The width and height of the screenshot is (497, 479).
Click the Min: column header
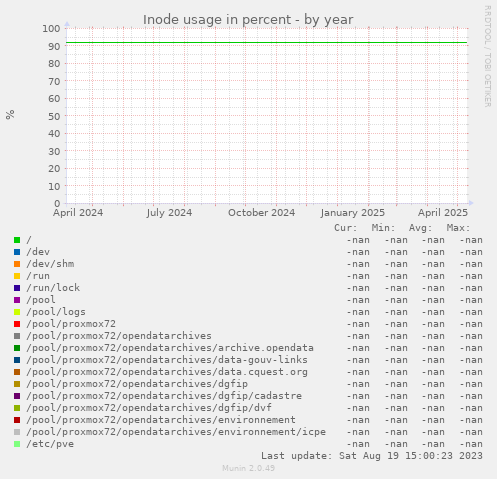(383, 228)
